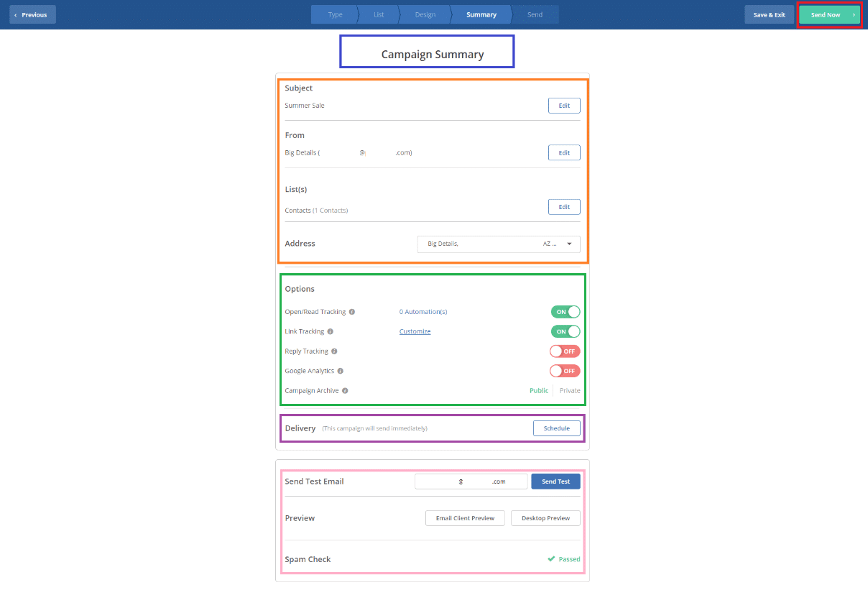Screen dimensions: 868x590
Task: Click the Send Test button
Action: 555,481
